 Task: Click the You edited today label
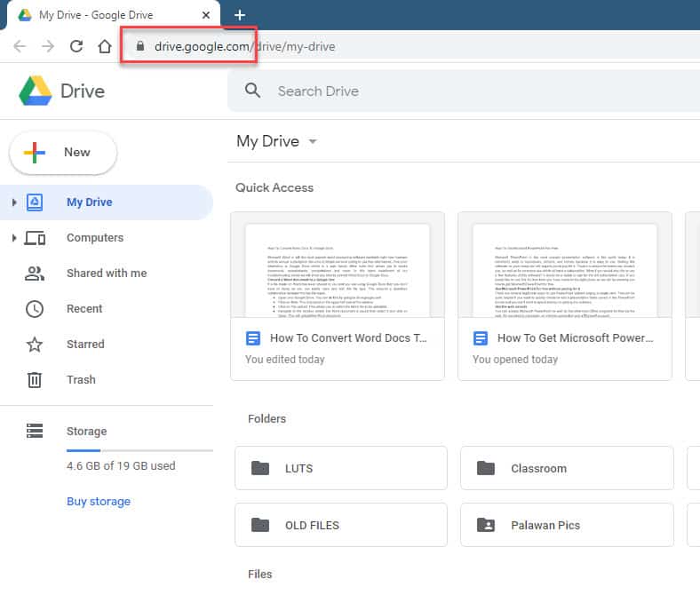pos(285,360)
